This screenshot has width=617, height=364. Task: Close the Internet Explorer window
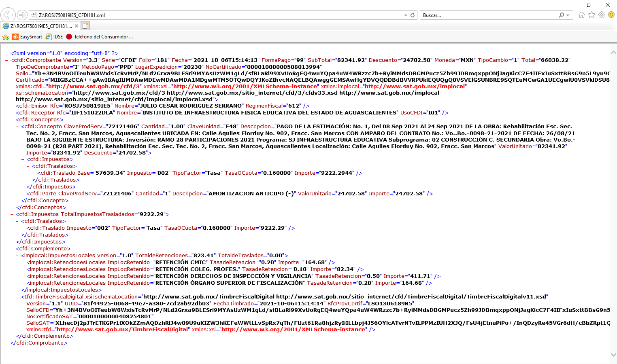(607, 5)
